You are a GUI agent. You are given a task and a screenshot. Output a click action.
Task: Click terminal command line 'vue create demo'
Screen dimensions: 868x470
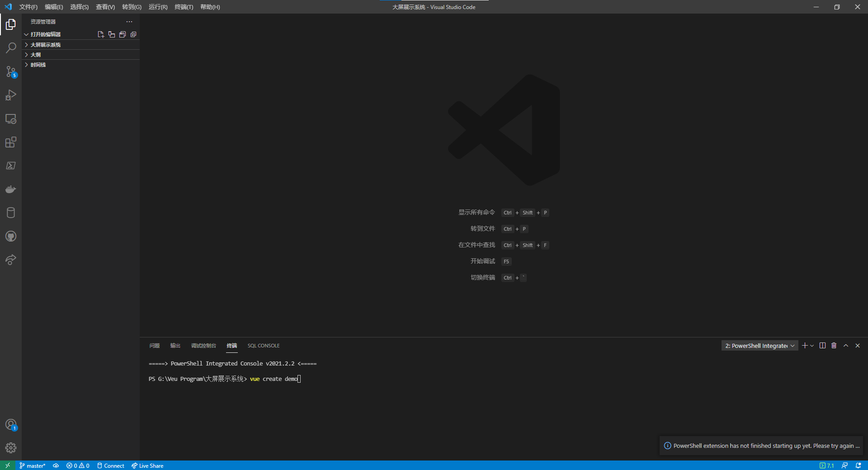(274, 379)
